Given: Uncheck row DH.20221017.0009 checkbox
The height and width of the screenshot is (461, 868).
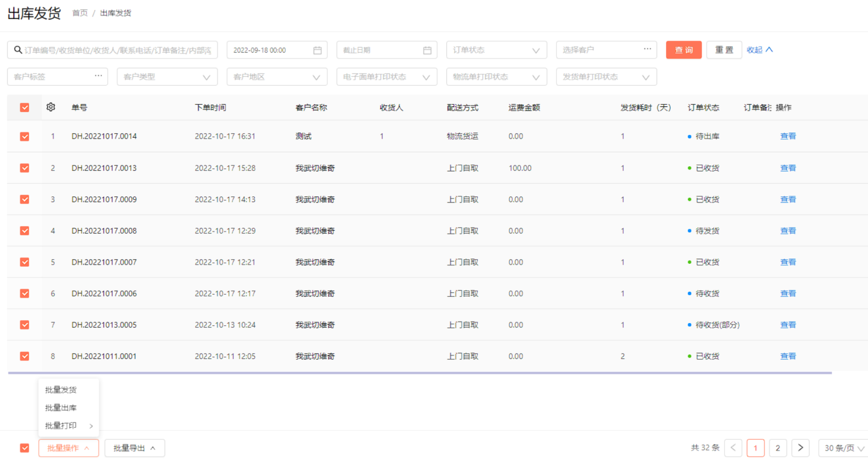Looking at the screenshot, I should pos(24,199).
